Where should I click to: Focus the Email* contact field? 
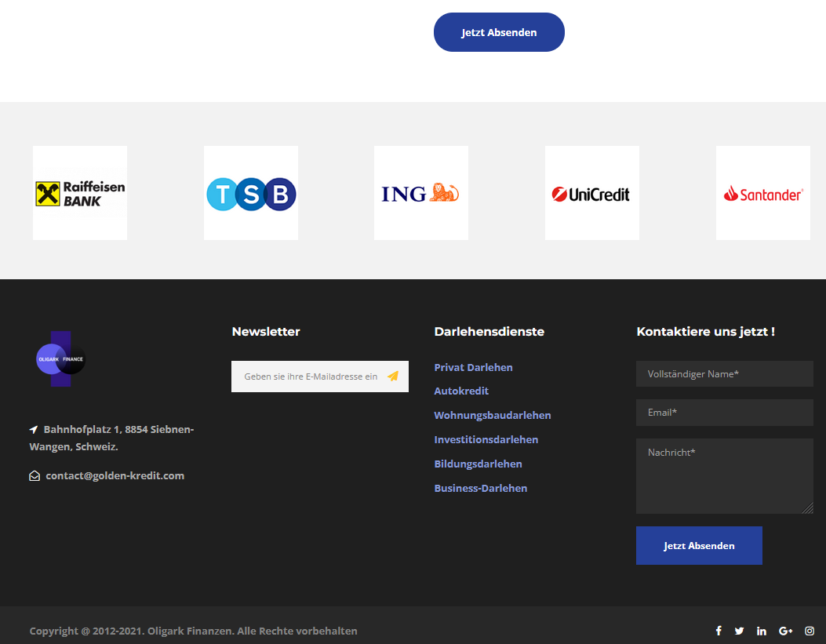point(724,413)
